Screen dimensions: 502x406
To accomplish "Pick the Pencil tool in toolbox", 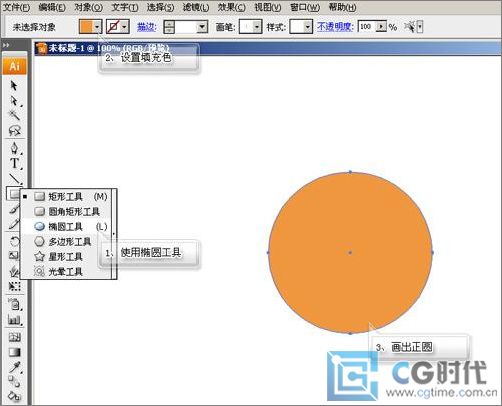I will click(14, 224).
